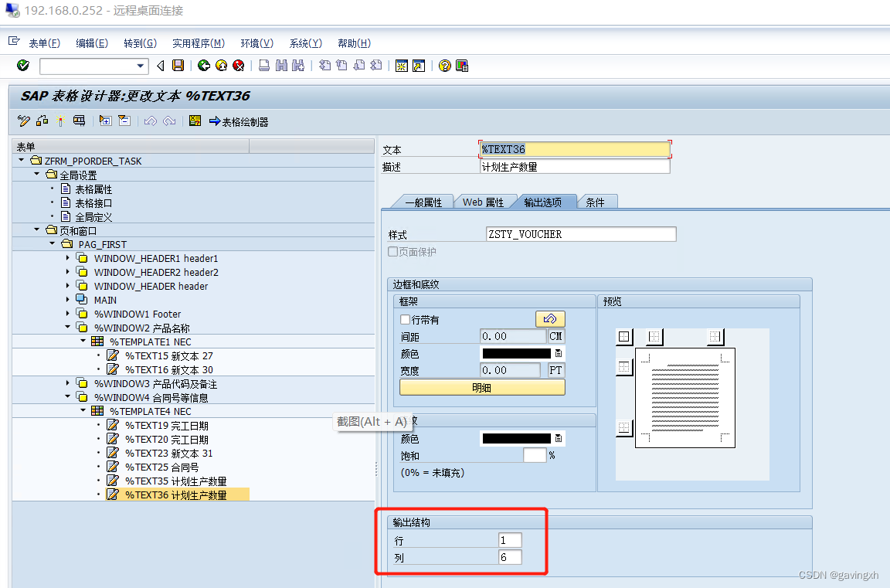Click the display/change pencil-glasses icon
Screen dimensions: 890x588
[23, 121]
